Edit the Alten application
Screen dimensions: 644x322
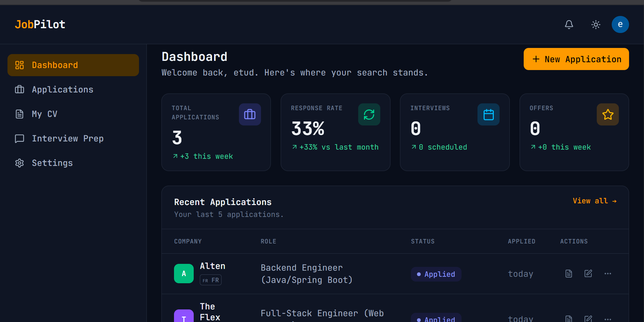coord(588,274)
